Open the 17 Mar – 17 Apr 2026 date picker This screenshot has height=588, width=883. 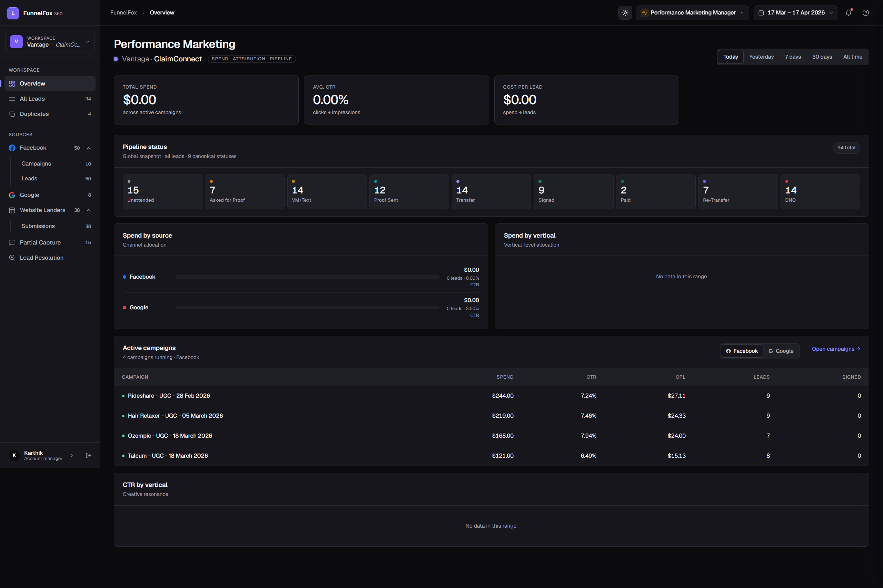click(x=796, y=13)
